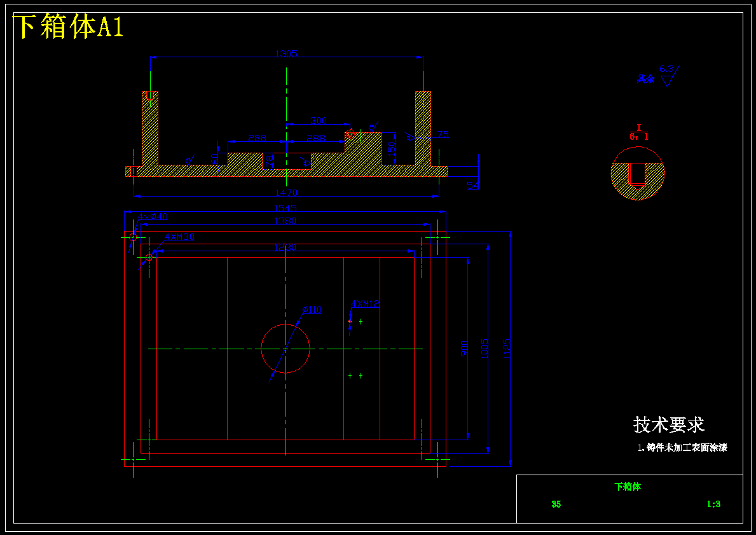Screen dimensions: 756x535
Task: Pick the "1305" dimension text
Action: point(286,53)
